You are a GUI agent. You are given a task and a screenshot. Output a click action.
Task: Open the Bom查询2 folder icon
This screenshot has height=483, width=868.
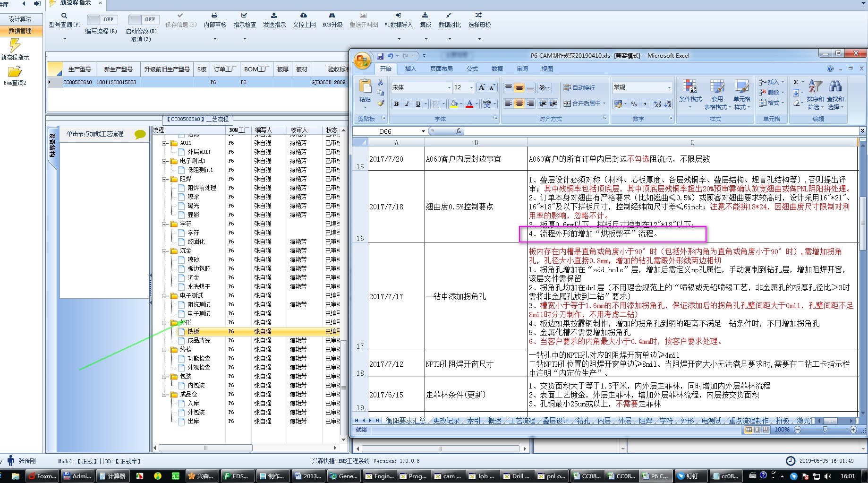[x=15, y=72]
